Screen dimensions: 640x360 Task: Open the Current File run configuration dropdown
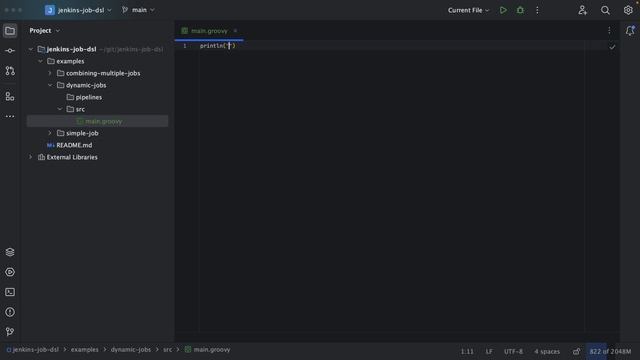click(x=469, y=10)
